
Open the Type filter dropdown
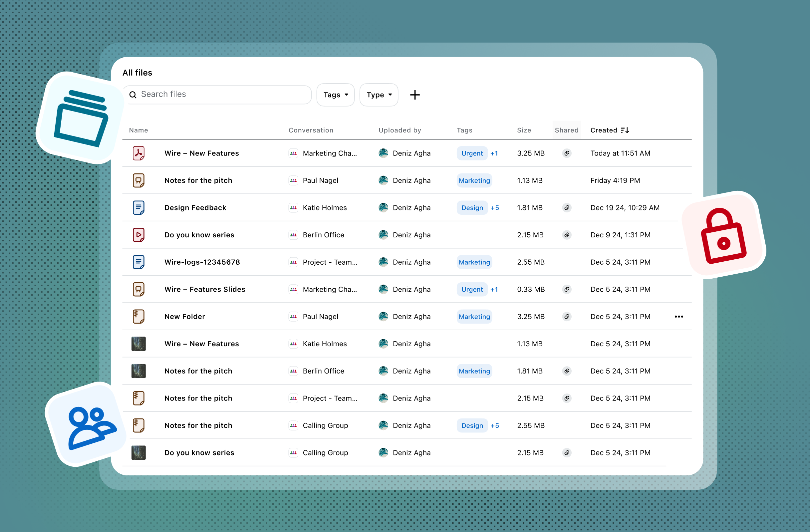point(379,95)
